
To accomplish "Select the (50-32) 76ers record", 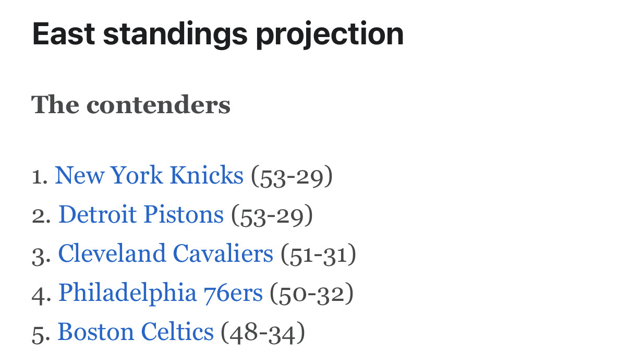I will click(312, 294).
